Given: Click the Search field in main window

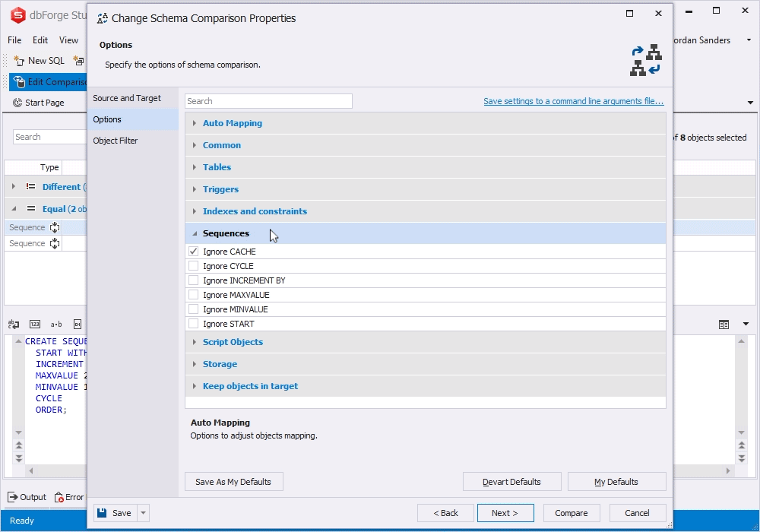Looking at the screenshot, I should [x=50, y=137].
